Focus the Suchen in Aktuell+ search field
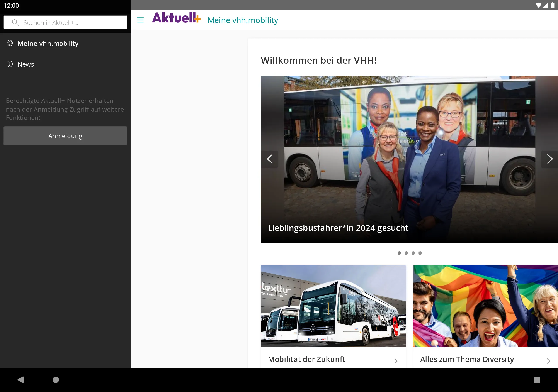Screen dimensions: 558x392 [65, 22]
